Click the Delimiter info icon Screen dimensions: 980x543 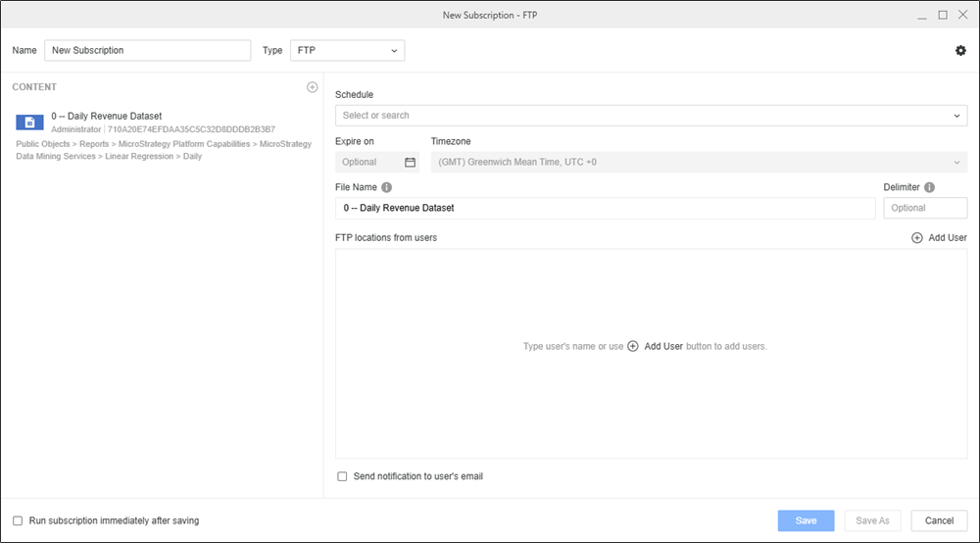pyautogui.click(x=929, y=187)
